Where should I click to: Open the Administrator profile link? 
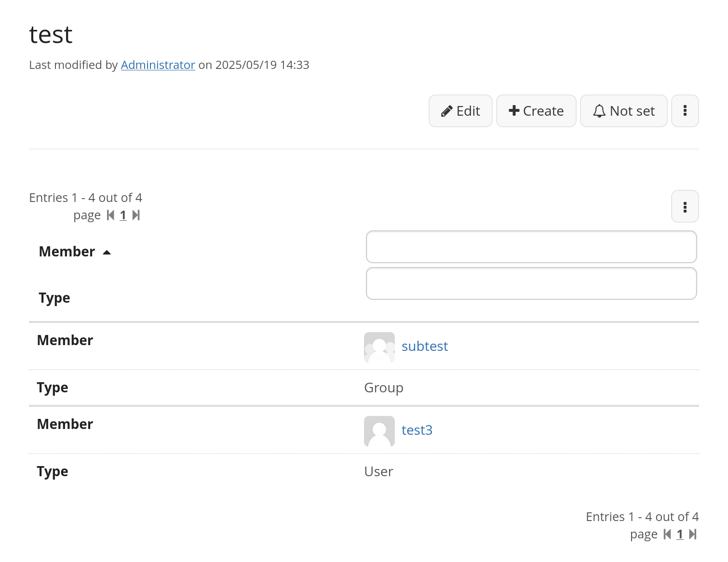click(x=158, y=65)
